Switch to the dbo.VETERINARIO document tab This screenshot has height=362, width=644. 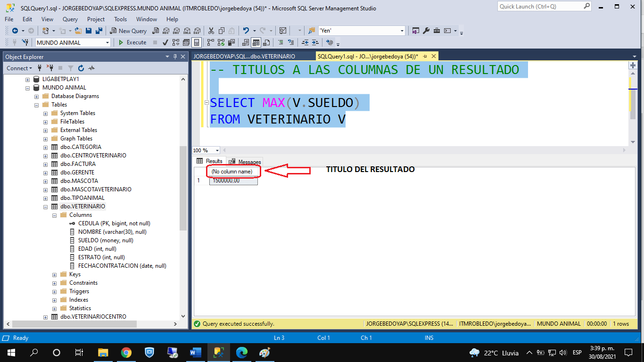click(244, 56)
